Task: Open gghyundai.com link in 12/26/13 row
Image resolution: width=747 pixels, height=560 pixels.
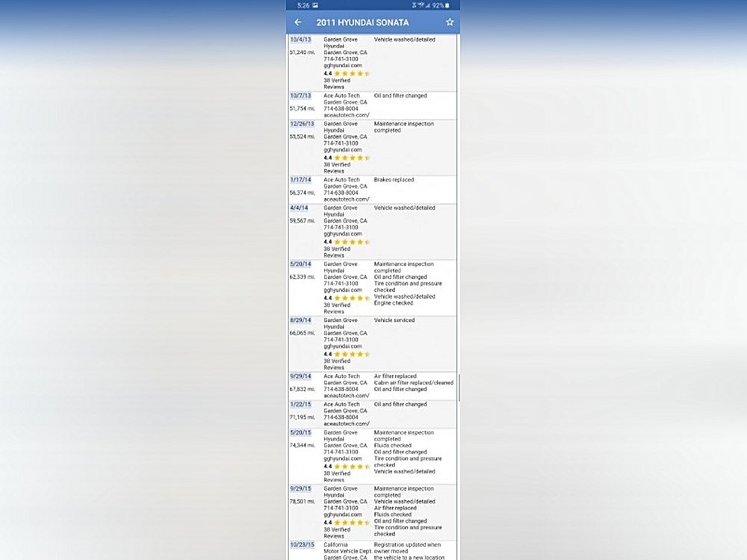Action: click(x=343, y=150)
